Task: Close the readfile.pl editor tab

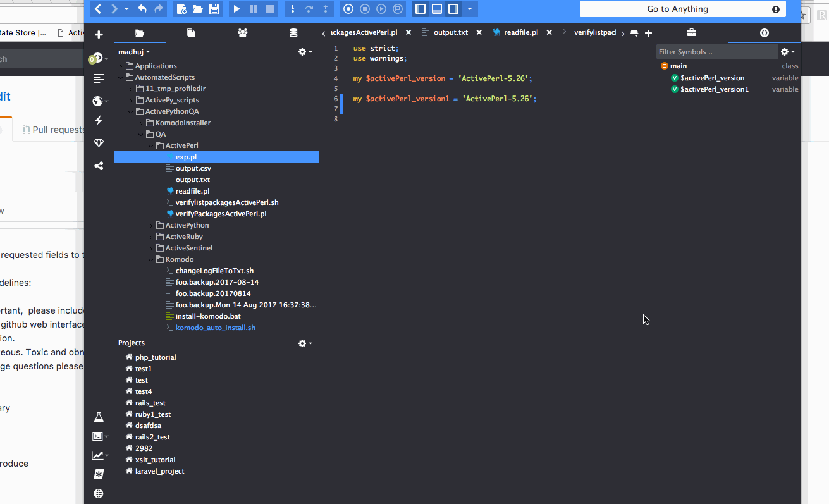Action: pyautogui.click(x=549, y=32)
